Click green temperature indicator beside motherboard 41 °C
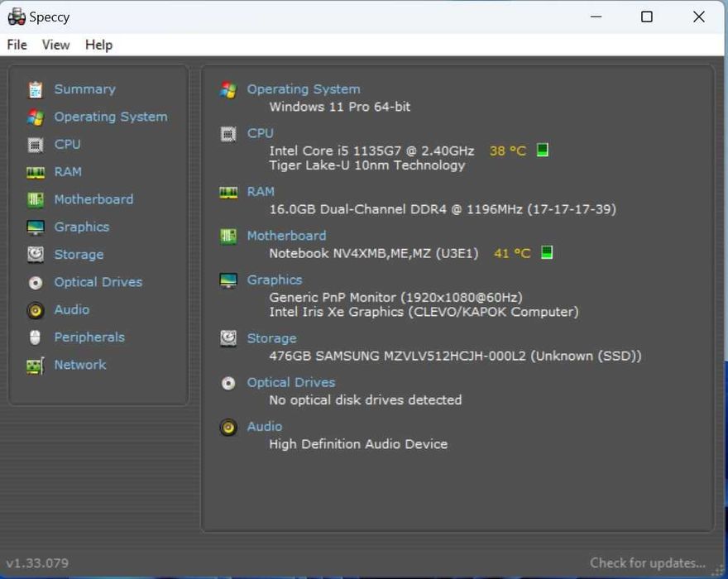This screenshot has height=579, width=728. click(547, 252)
